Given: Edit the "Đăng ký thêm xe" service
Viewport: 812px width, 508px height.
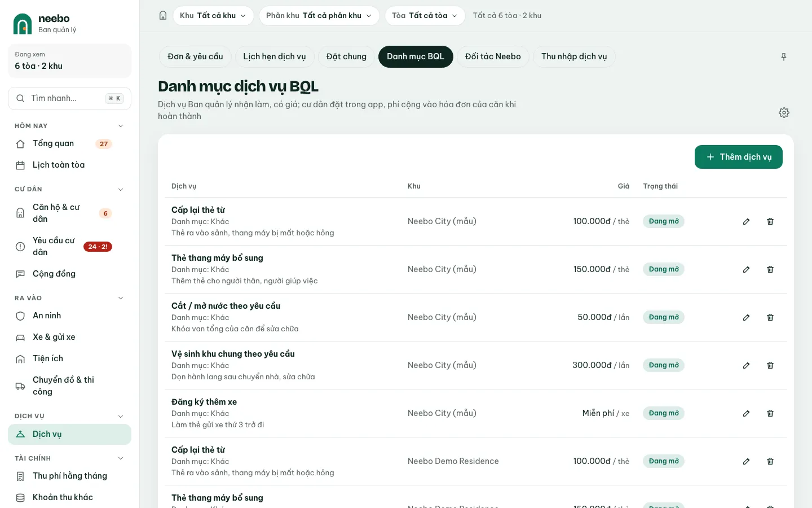Looking at the screenshot, I should (746, 413).
